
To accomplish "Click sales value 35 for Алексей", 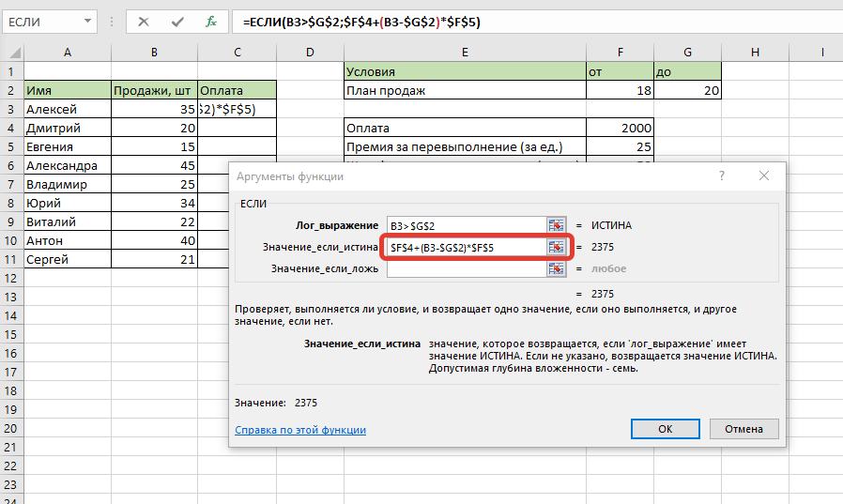I will tap(155, 109).
